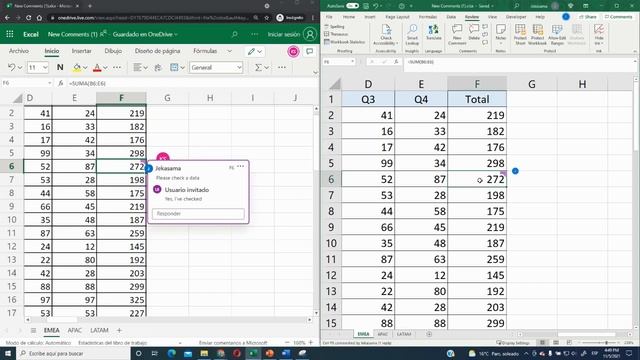Open all sheets list in Excel Online

(33, 330)
